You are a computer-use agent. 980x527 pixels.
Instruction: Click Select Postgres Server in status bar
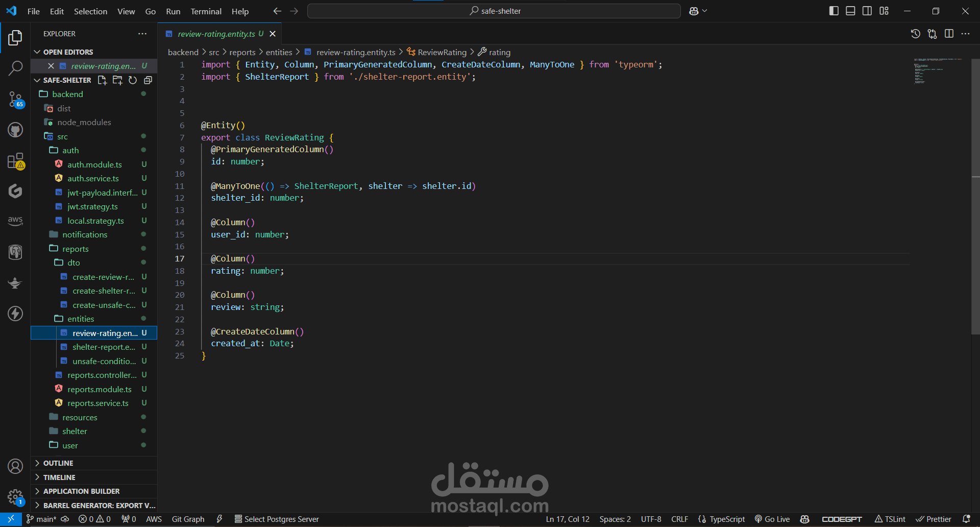coord(277,519)
